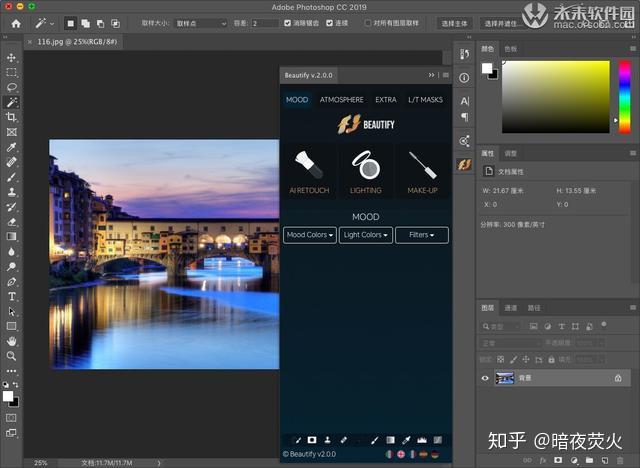The width and height of the screenshot is (640, 468).
Task: Open the tool preset picker arrow
Action: click(x=52, y=24)
